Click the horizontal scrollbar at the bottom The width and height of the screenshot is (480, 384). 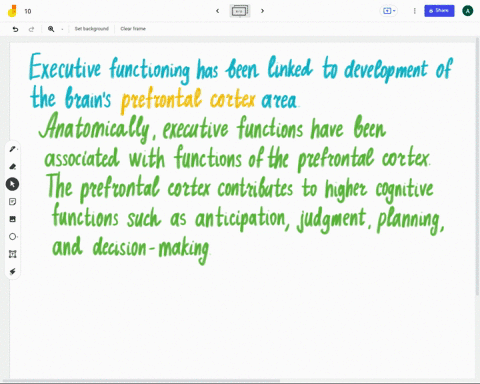(x=141, y=381)
